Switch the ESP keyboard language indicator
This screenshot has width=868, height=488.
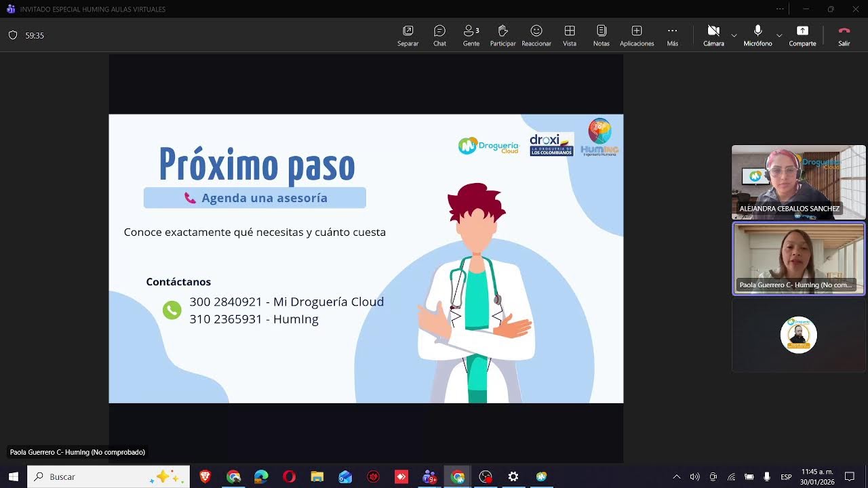(786, 476)
